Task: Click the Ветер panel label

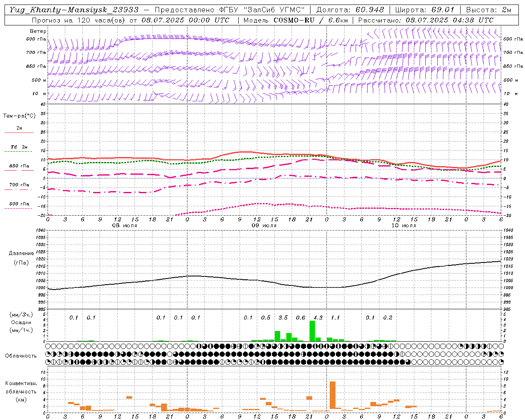Action: click(x=38, y=31)
